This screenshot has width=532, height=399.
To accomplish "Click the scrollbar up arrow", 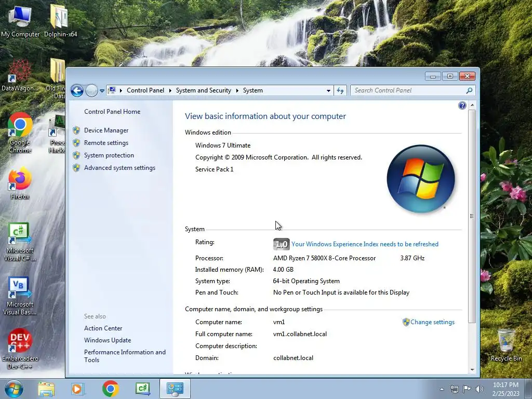I will point(472,105).
